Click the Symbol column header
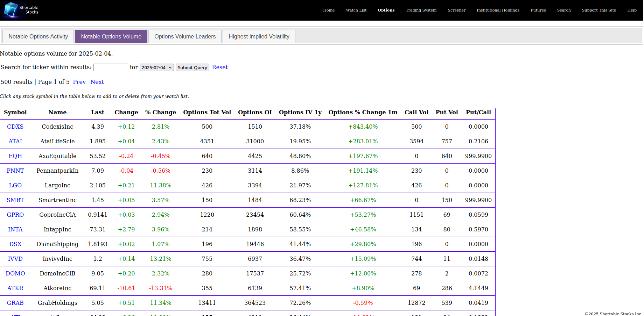 point(15,112)
